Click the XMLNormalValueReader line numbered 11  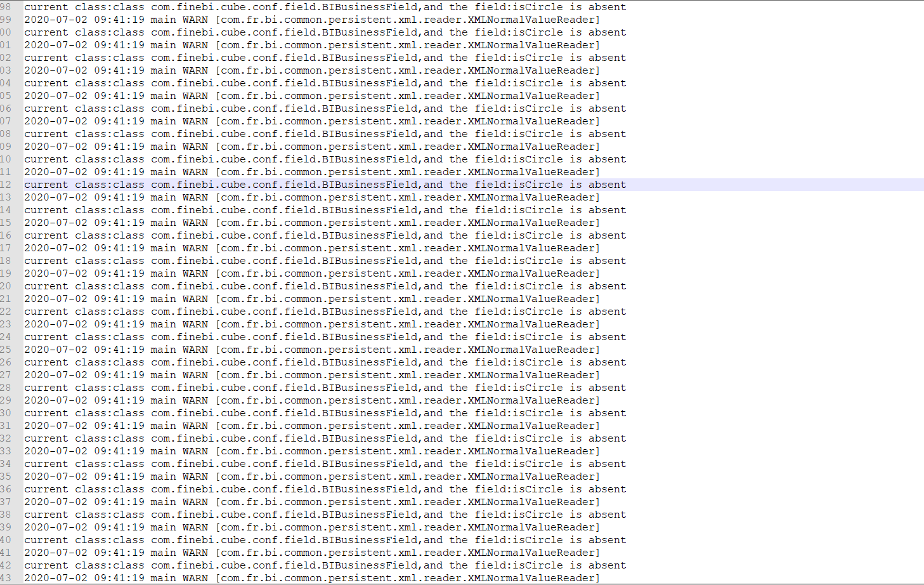[312, 172]
